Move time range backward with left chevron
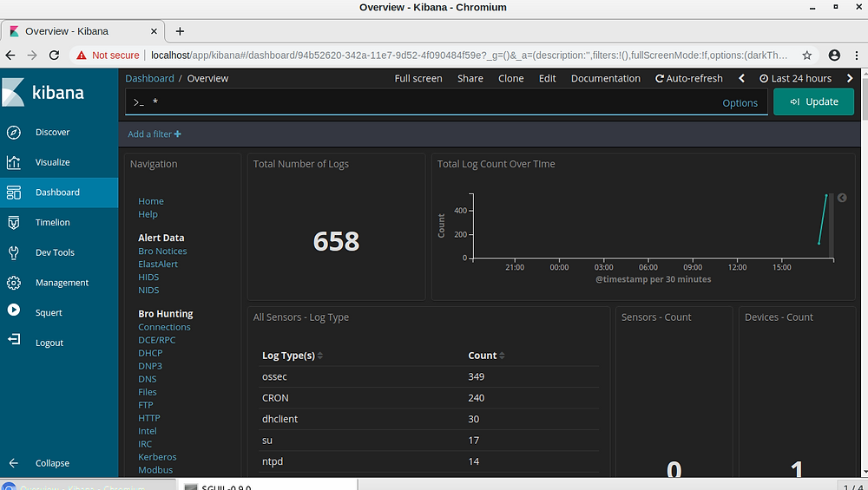This screenshot has height=490, width=868. coord(742,79)
